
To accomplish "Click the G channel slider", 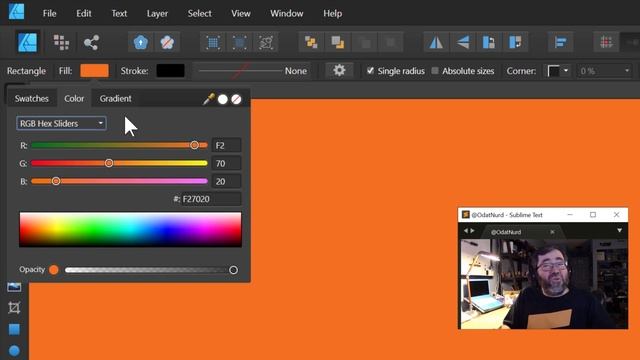I will [x=119, y=163].
